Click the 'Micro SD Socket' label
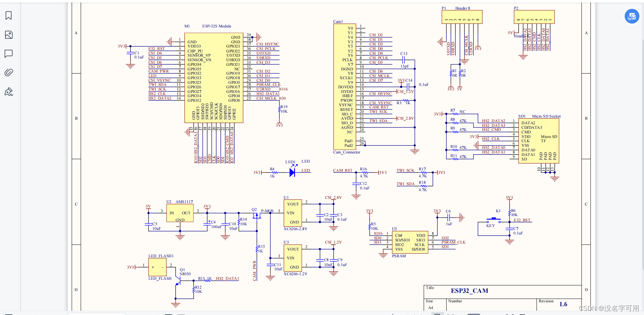The width and height of the screenshot is (644, 315). coord(546,116)
